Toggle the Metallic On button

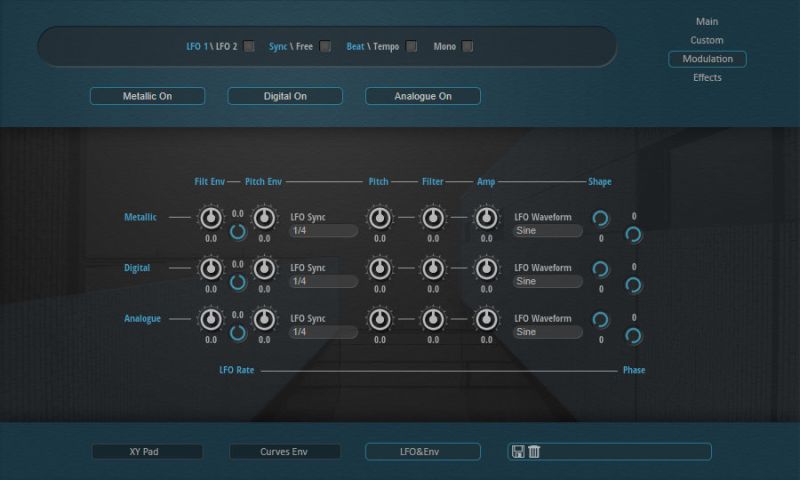pos(147,96)
